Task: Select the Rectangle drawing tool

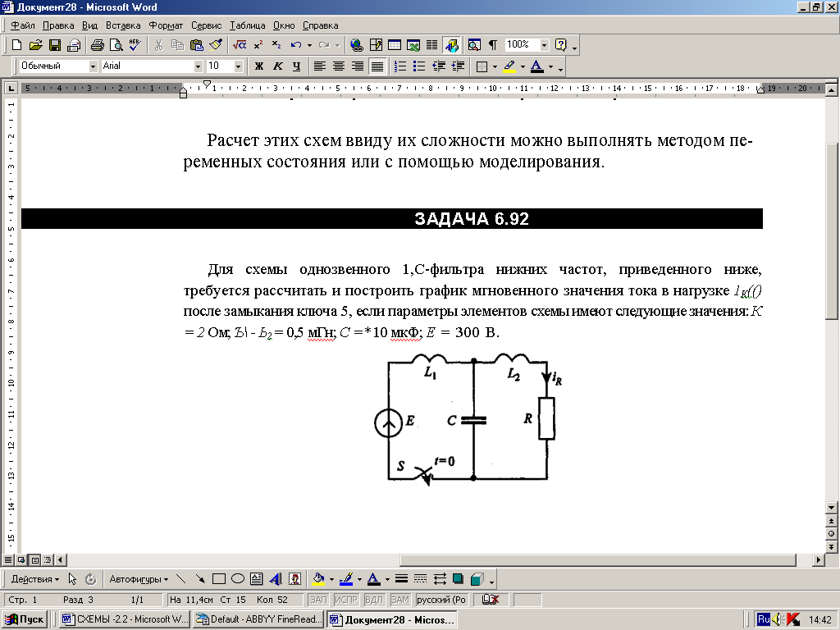Action: tap(218, 579)
